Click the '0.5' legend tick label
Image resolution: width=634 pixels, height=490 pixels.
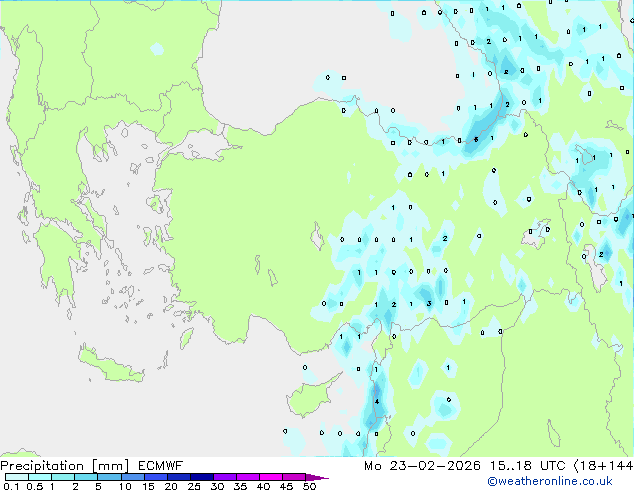(35, 486)
